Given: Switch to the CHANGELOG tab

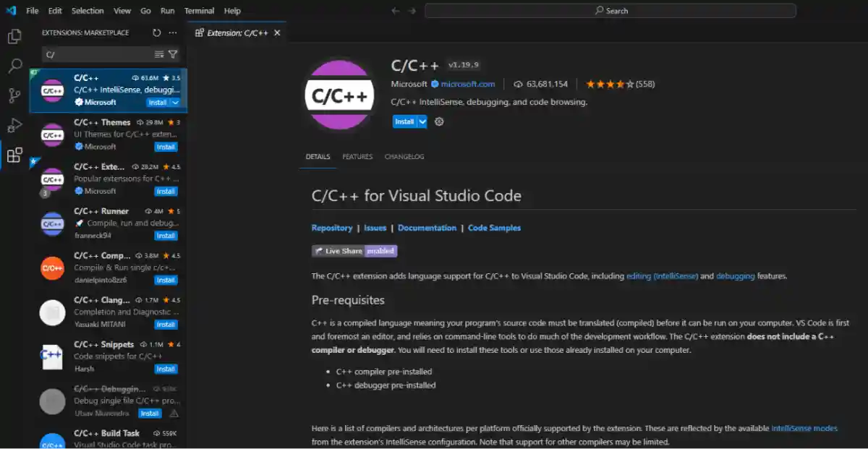Looking at the screenshot, I should pos(404,156).
